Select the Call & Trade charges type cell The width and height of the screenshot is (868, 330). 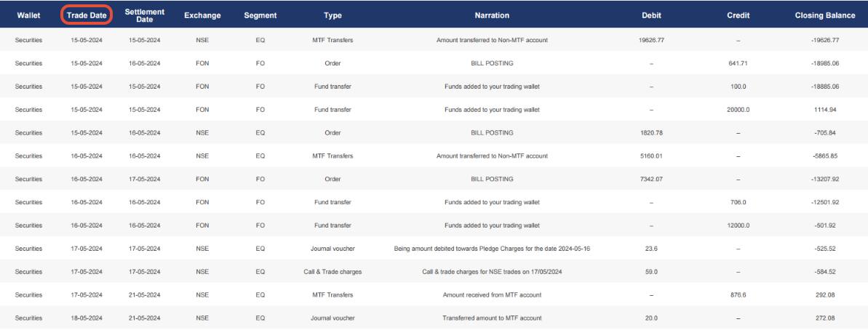[x=333, y=272]
